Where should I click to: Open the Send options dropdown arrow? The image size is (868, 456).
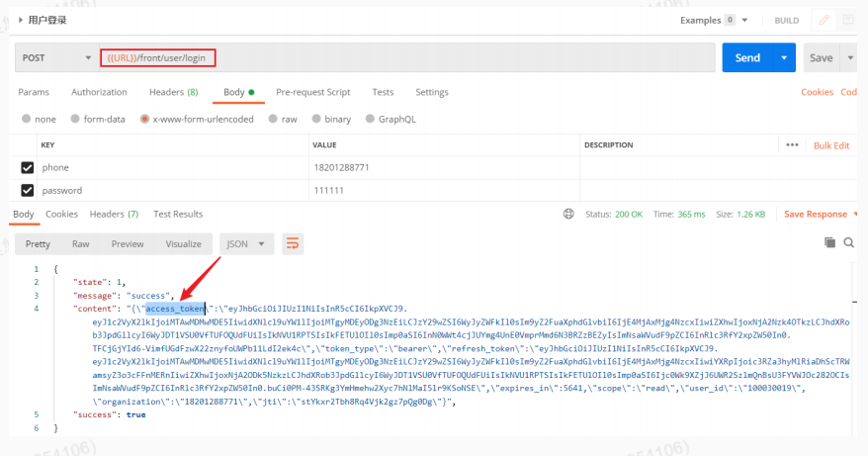[x=784, y=57]
